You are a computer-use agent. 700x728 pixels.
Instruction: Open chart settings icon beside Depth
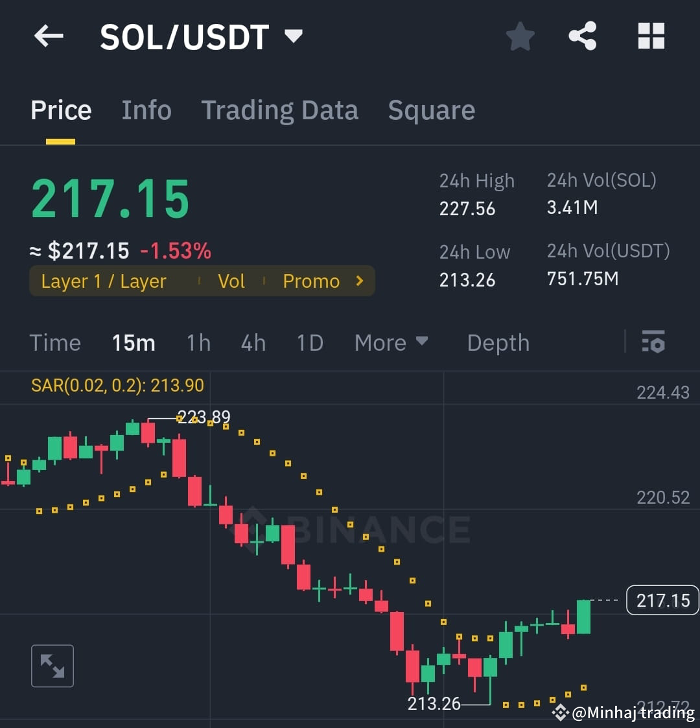pos(653,342)
